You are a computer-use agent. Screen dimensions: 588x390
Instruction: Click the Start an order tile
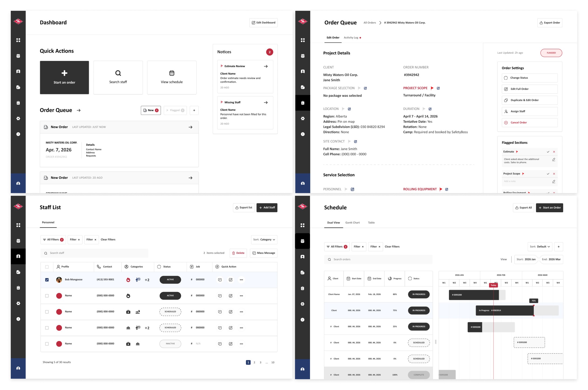point(64,77)
